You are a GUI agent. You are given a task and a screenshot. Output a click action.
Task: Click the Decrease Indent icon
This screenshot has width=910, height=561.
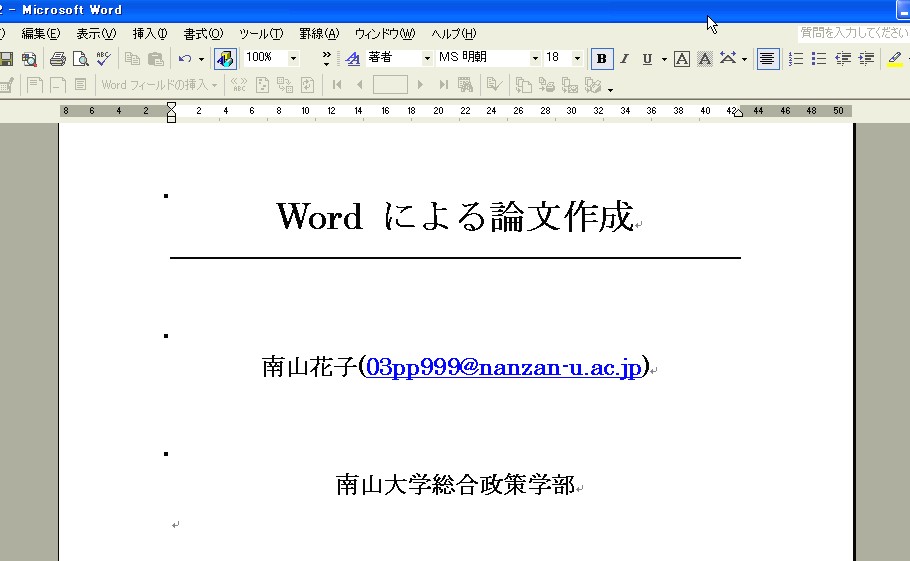pyautogui.click(x=843, y=59)
